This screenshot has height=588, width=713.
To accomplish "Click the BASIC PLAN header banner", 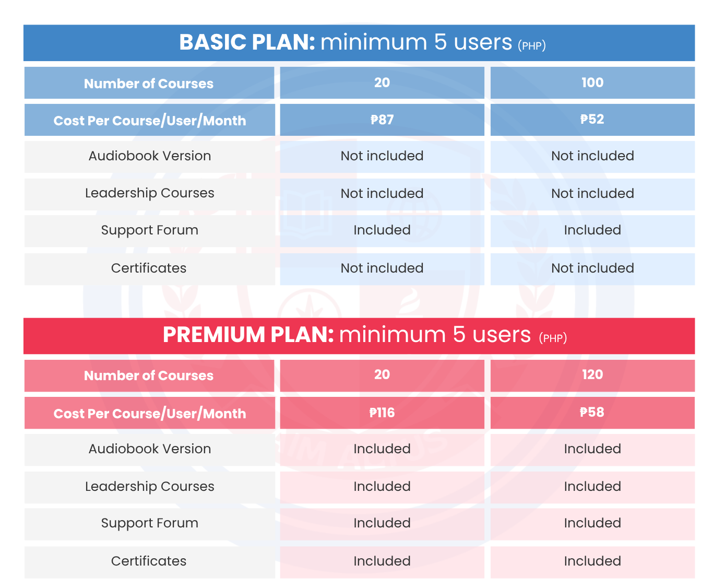I will coord(359,43).
